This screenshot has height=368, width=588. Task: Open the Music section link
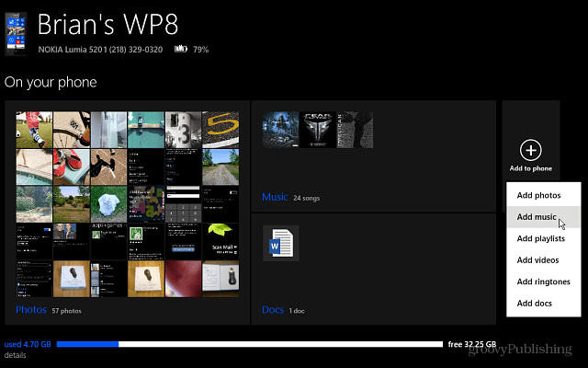click(275, 197)
